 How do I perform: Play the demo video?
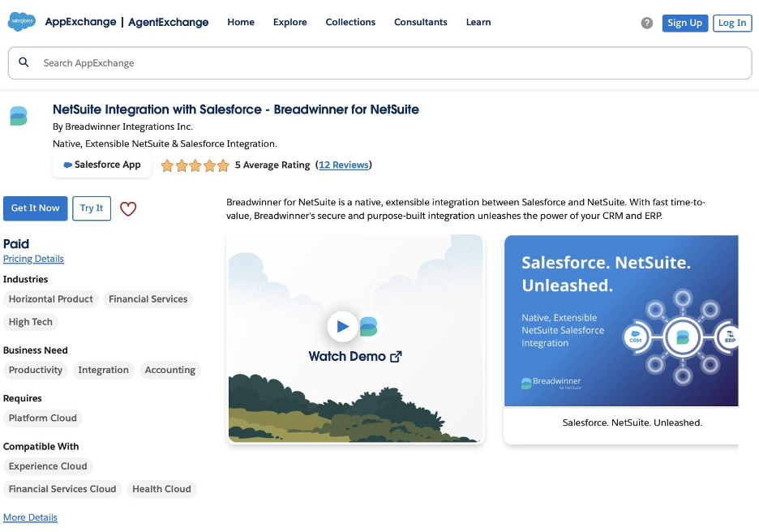(342, 326)
